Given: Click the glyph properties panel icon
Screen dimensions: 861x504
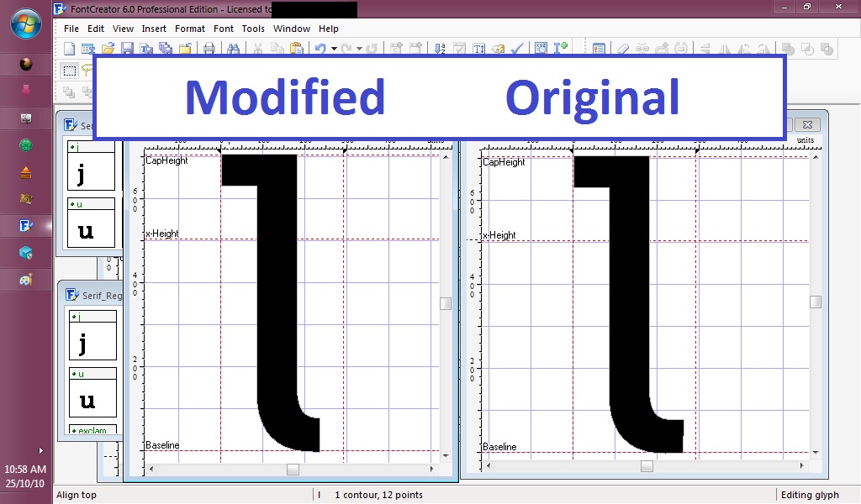Looking at the screenshot, I should click(599, 49).
